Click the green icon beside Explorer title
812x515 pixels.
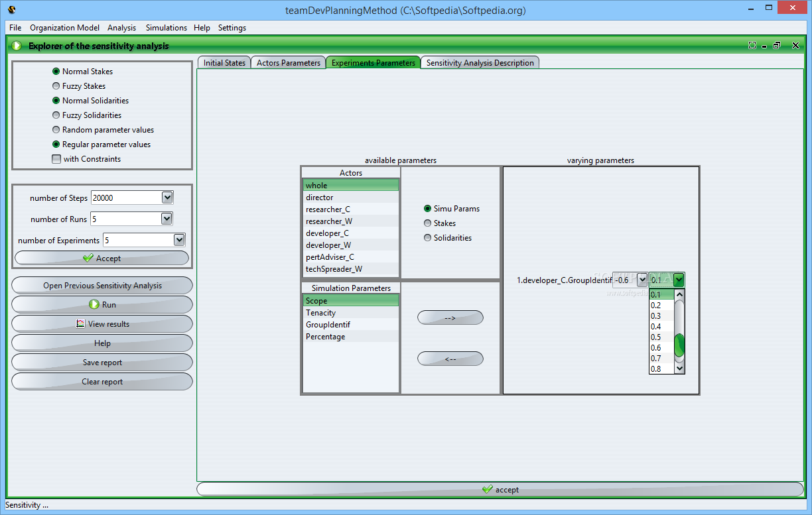click(17, 46)
